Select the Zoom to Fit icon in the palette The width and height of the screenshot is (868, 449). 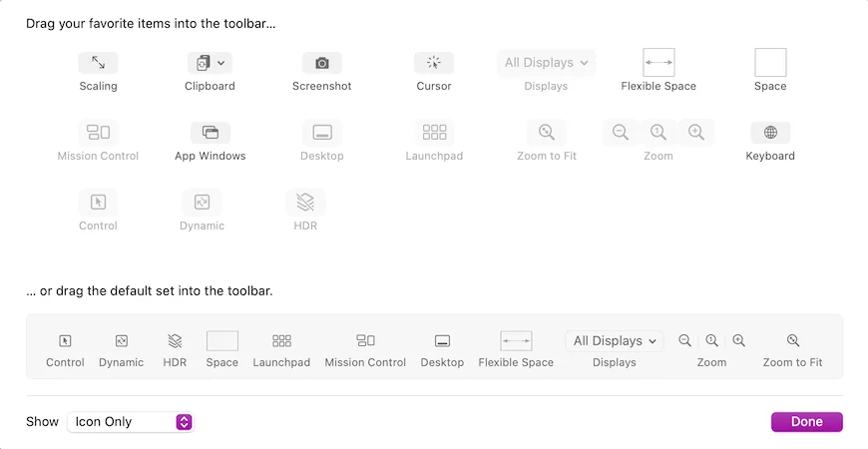[546, 133]
